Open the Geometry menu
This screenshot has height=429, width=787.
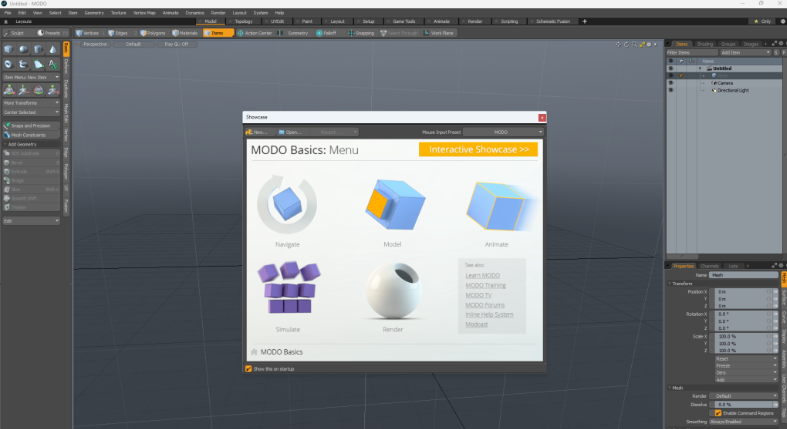coord(93,13)
